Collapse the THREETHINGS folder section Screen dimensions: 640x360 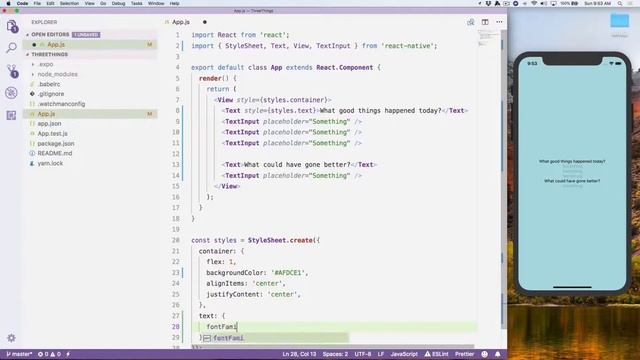click(x=49, y=54)
